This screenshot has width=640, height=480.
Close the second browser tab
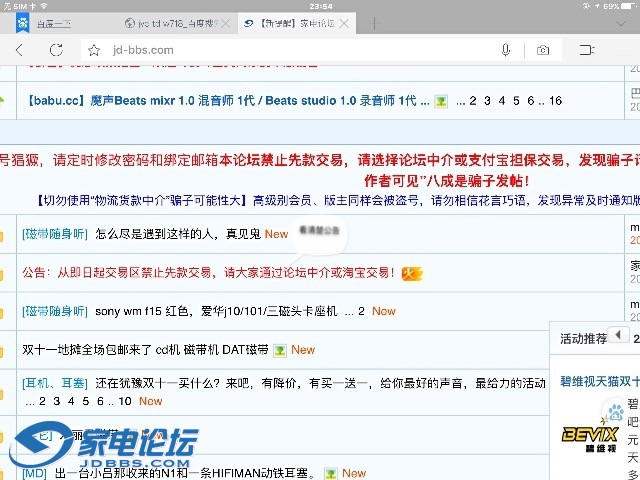tap(225, 22)
